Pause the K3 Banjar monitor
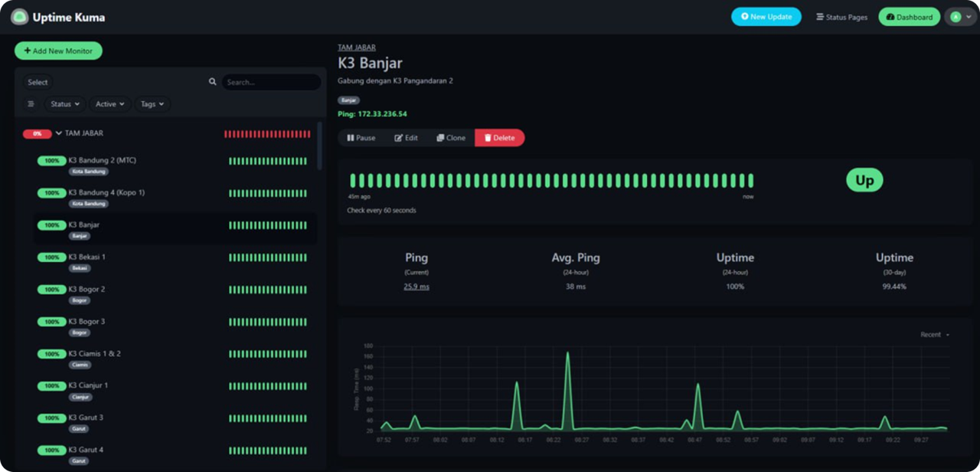The width and height of the screenshot is (980, 472). click(x=361, y=138)
